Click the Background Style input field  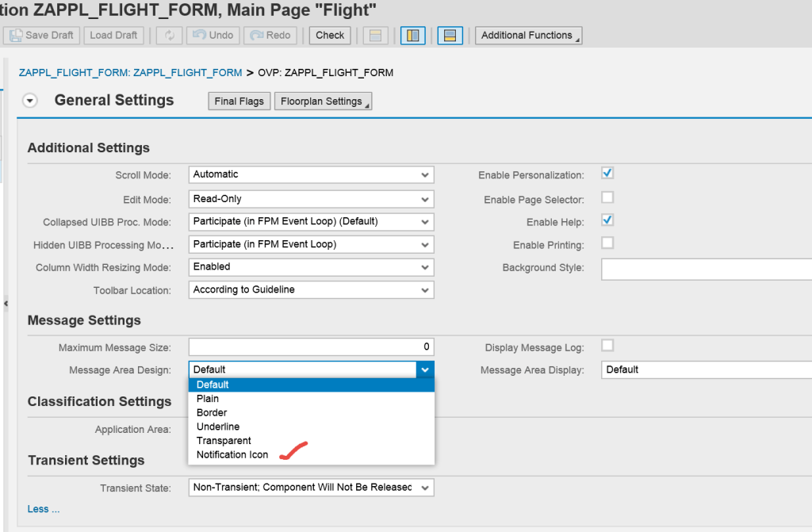tap(707, 270)
